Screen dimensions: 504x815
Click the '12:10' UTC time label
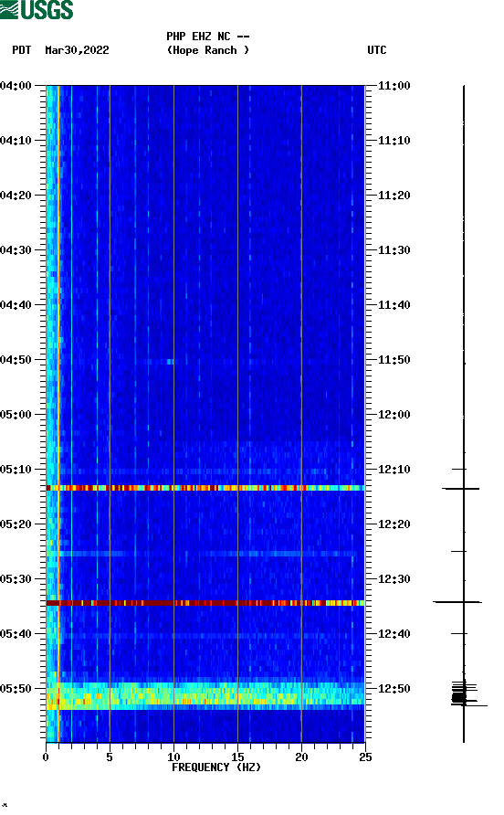click(394, 470)
